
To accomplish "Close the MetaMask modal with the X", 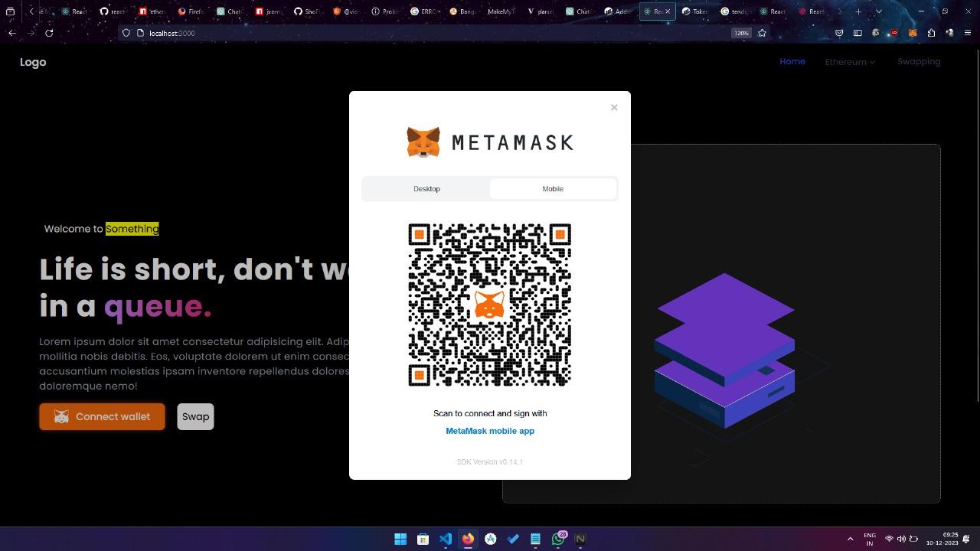I will coord(614,108).
